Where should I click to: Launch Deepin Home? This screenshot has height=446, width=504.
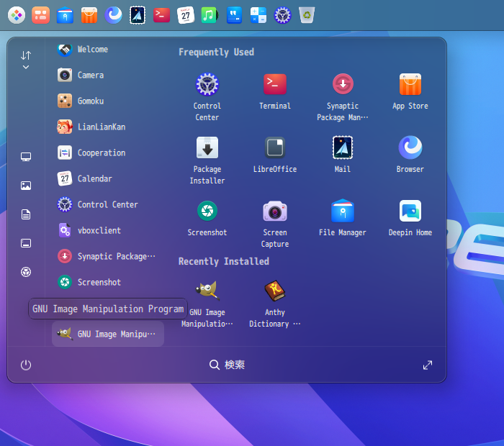[x=410, y=211]
